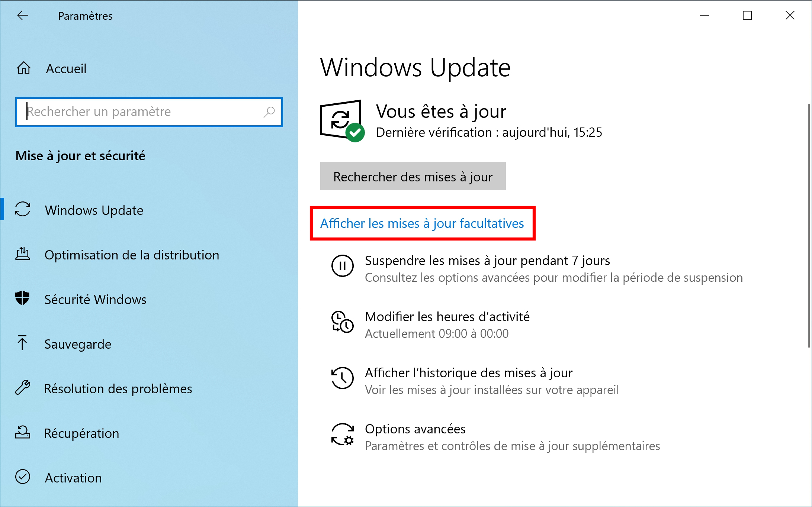This screenshot has width=812, height=507.
Task: Click the update history icon
Action: [342, 378]
